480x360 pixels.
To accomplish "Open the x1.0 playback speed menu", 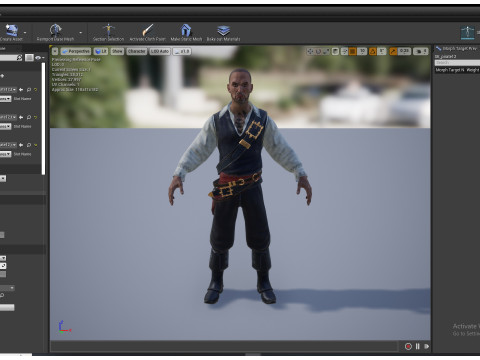I will click(182, 51).
